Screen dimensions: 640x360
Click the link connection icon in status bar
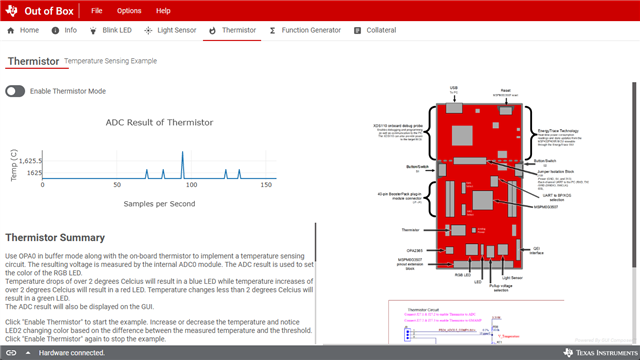11,353
